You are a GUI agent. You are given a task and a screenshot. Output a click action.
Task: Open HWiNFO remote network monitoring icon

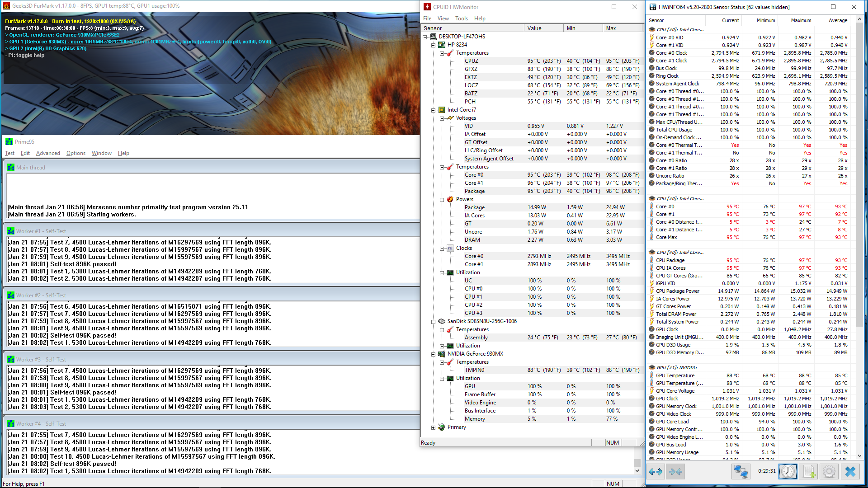coord(741,472)
